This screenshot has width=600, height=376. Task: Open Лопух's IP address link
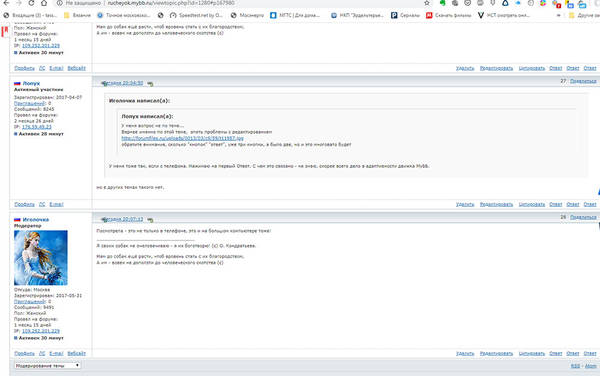coord(37,127)
